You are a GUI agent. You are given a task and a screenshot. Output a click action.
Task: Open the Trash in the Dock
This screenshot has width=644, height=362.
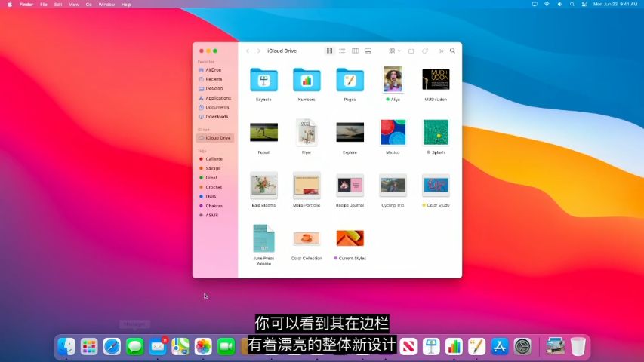(578, 346)
